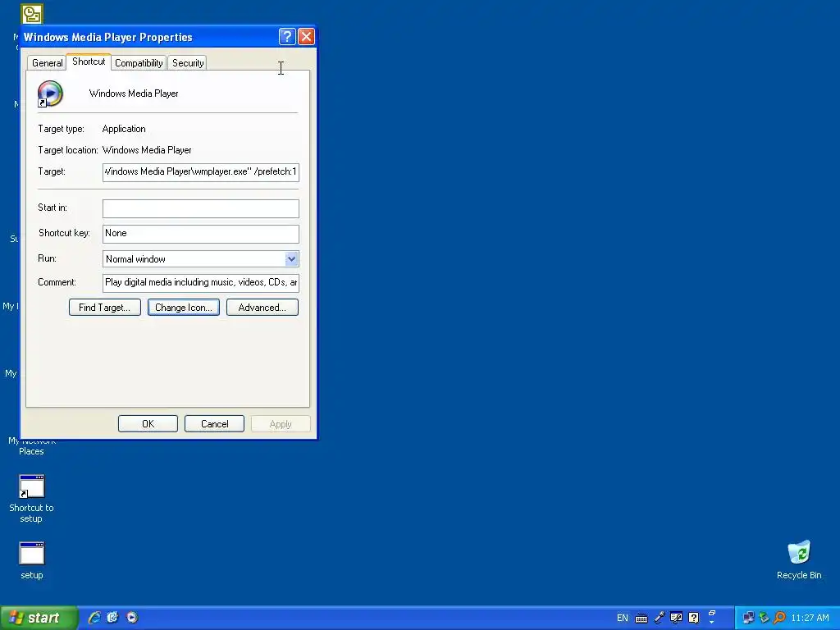Click the Find Target button
This screenshot has height=630, width=840.
pyautogui.click(x=104, y=308)
